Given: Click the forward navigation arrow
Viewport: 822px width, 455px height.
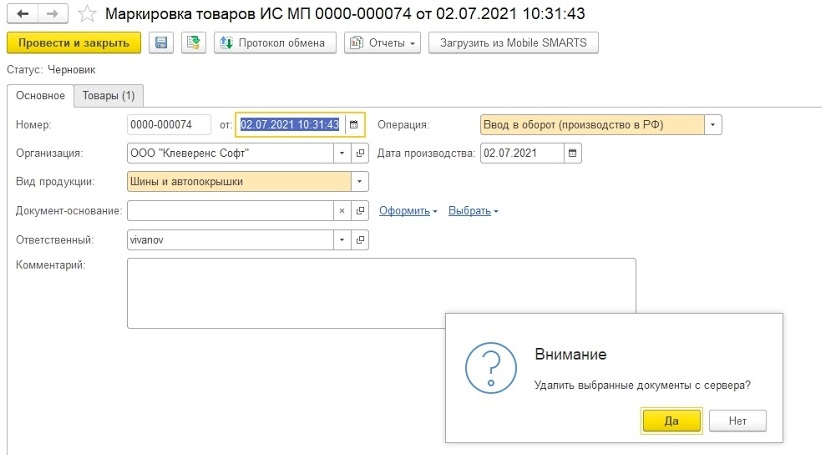Looking at the screenshot, I should tap(52, 14).
